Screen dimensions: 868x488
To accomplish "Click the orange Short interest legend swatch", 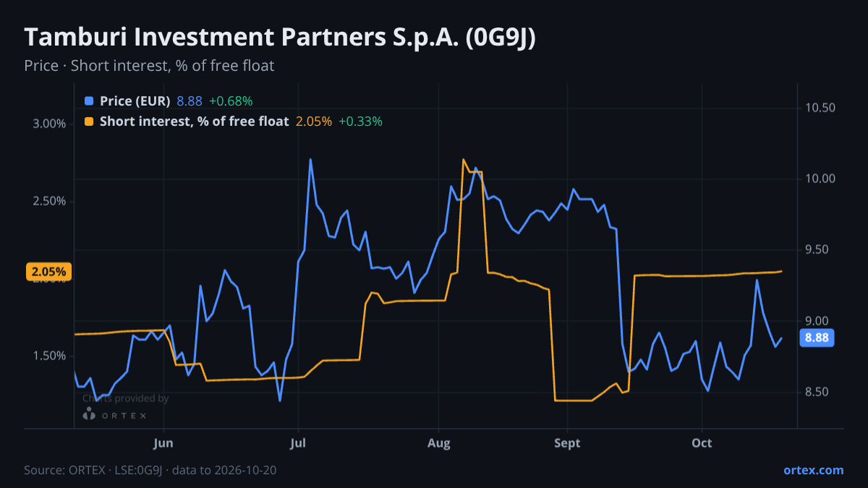I will 89,121.
